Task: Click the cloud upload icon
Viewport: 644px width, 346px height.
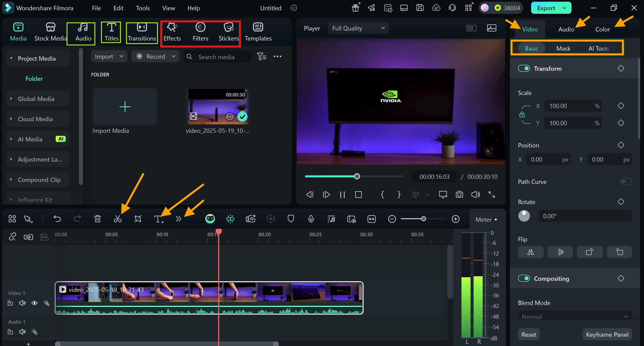Action: click(x=436, y=8)
